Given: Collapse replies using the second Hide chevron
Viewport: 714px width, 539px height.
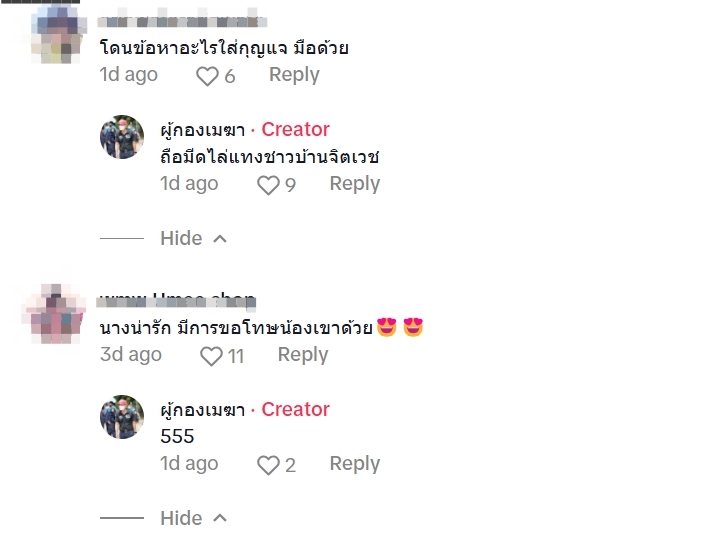Looking at the screenshot, I should 220,519.
